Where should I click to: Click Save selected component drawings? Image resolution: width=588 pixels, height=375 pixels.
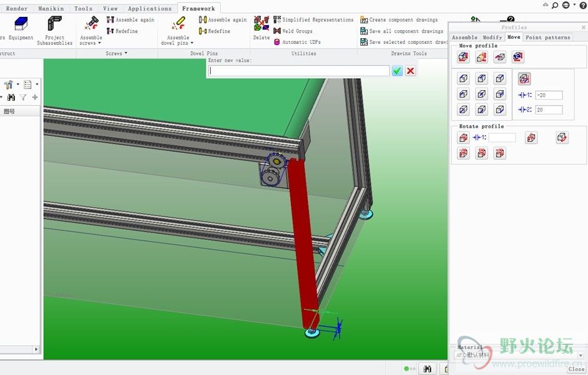point(403,42)
